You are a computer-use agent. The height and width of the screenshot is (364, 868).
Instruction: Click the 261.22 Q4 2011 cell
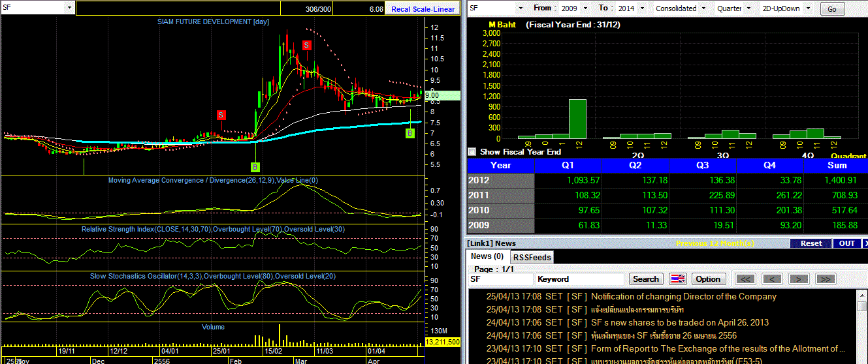(770, 195)
